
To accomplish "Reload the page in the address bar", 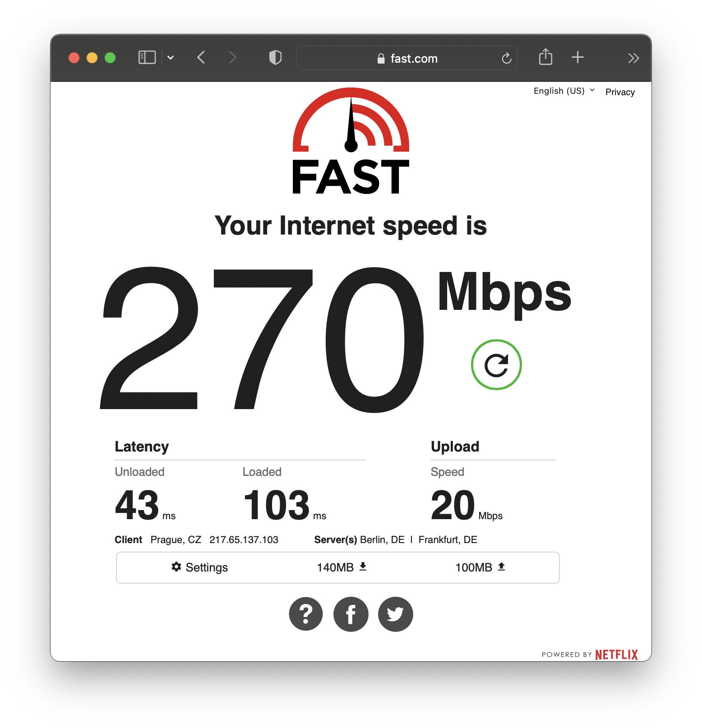I will pyautogui.click(x=506, y=58).
